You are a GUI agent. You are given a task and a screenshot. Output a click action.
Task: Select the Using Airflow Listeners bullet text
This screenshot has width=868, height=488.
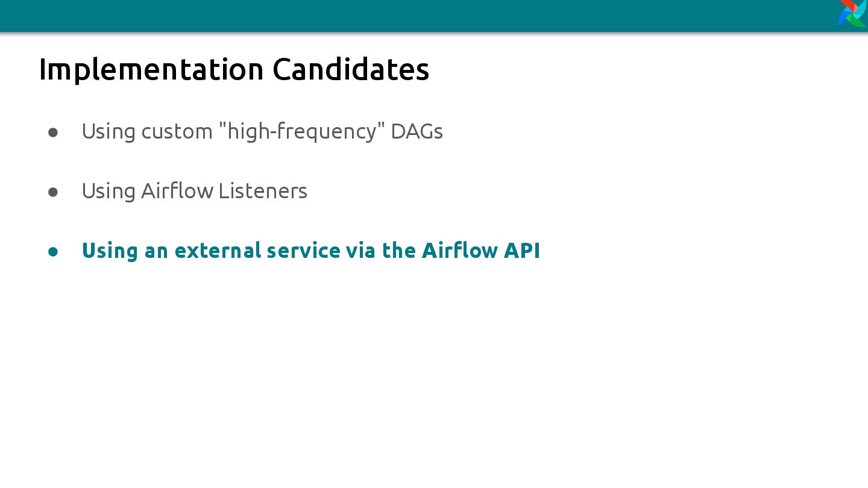[195, 191]
